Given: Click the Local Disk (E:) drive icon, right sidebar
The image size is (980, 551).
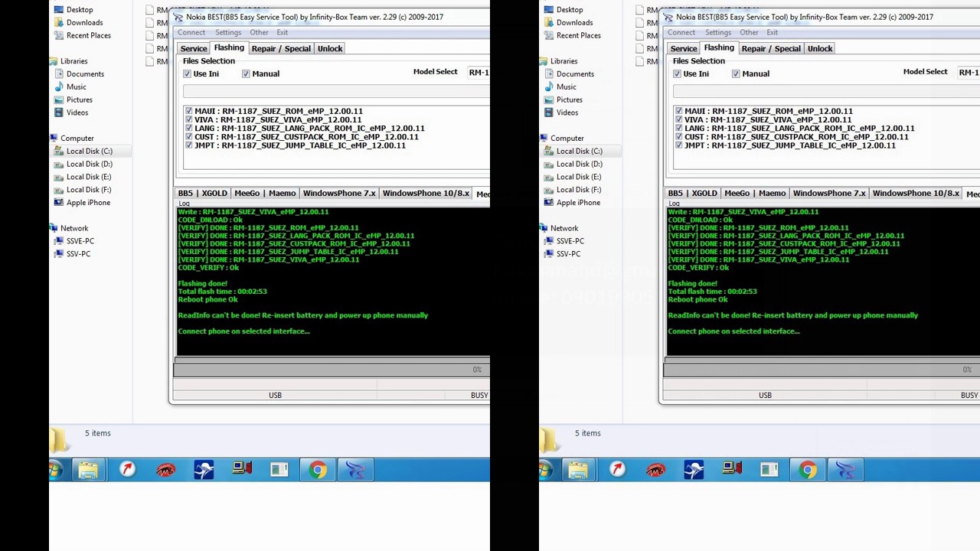Looking at the screenshot, I should click(x=549, y=177).
